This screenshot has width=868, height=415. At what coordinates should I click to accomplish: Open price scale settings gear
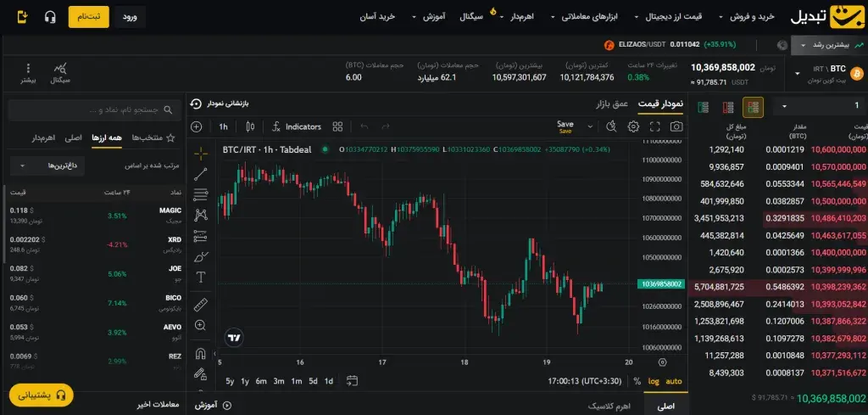663,362
